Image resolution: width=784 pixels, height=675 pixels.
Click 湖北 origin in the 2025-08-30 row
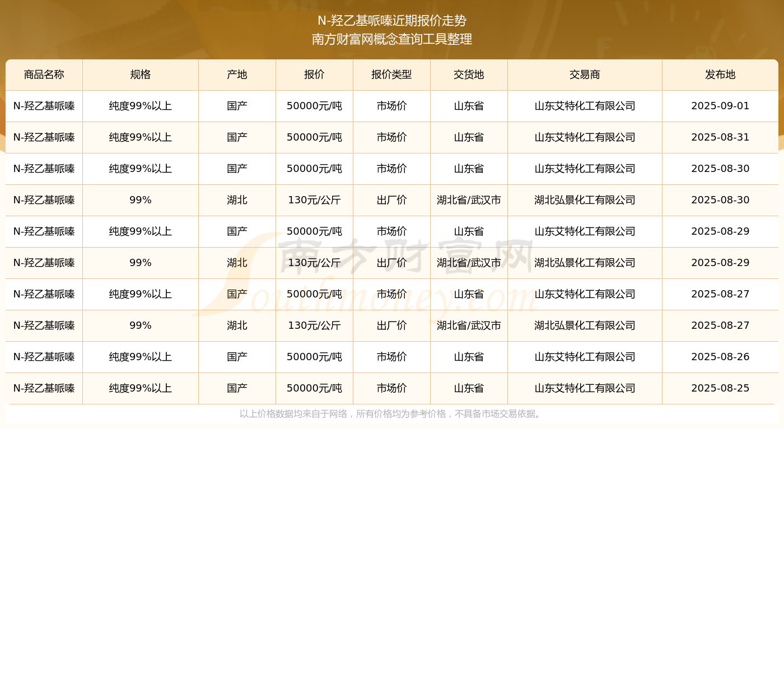click(237, 200)
